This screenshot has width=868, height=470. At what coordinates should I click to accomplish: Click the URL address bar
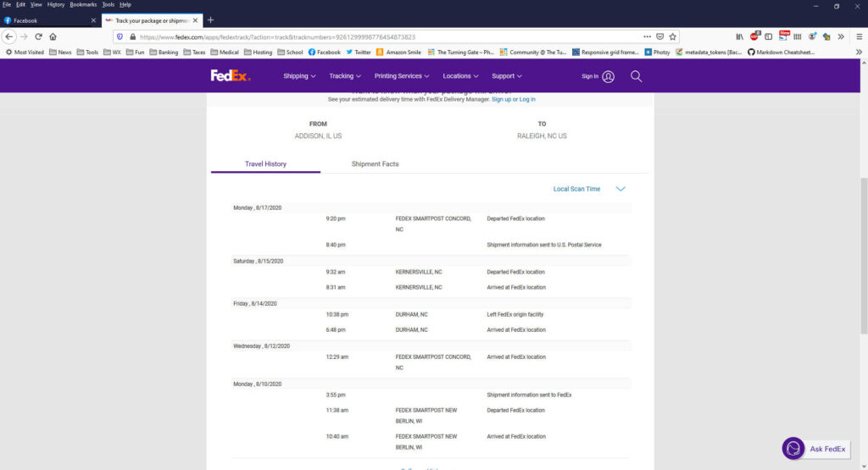[x=381, y=36]
